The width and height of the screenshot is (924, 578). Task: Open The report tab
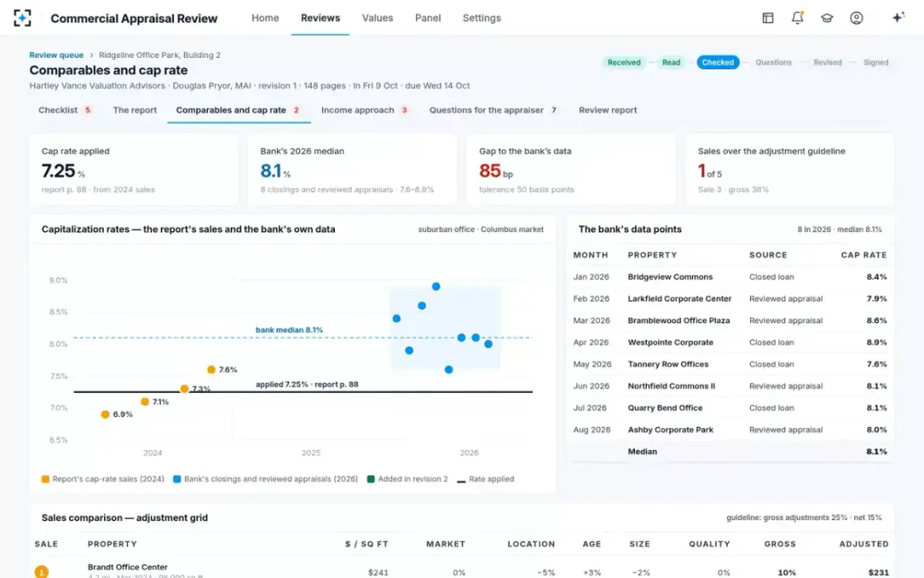tap(135, 110)
